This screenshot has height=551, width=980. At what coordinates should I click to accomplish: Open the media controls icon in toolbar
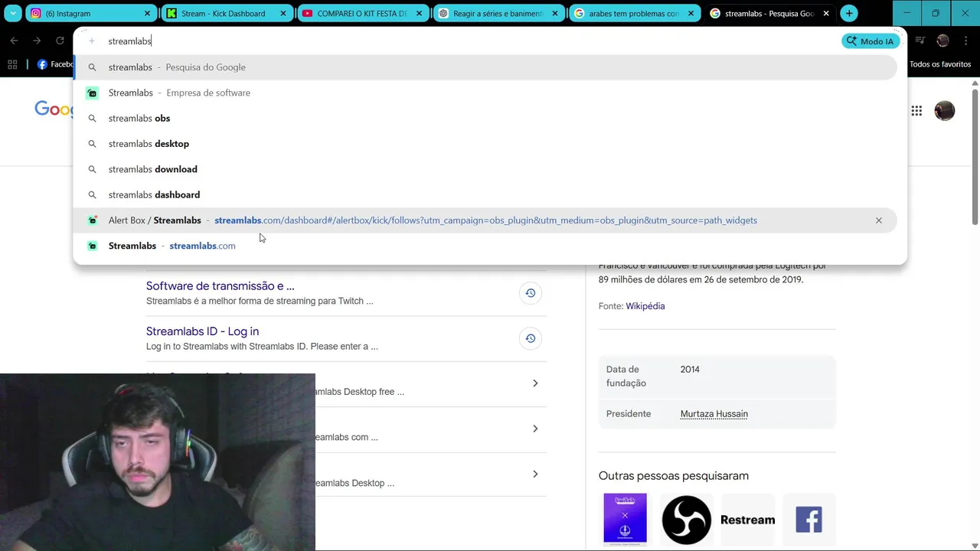pyautogui.click(x=920, y=41)
